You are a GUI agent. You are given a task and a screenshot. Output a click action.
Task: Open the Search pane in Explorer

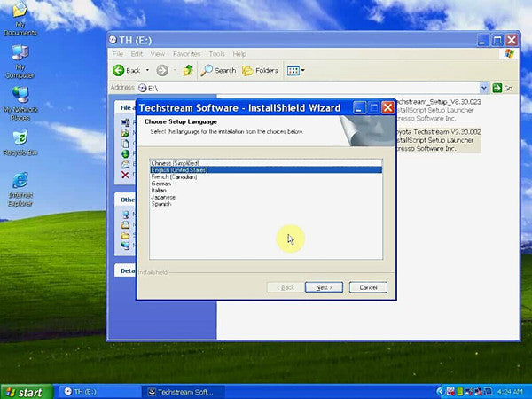218,70
